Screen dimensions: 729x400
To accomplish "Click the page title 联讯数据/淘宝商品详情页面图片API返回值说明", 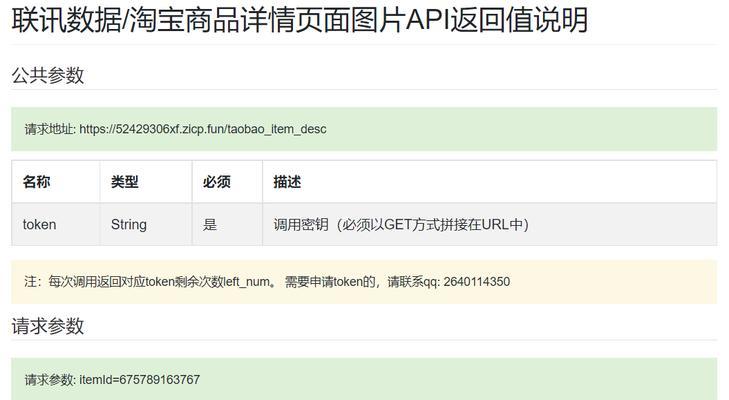I will coord(299,20).
